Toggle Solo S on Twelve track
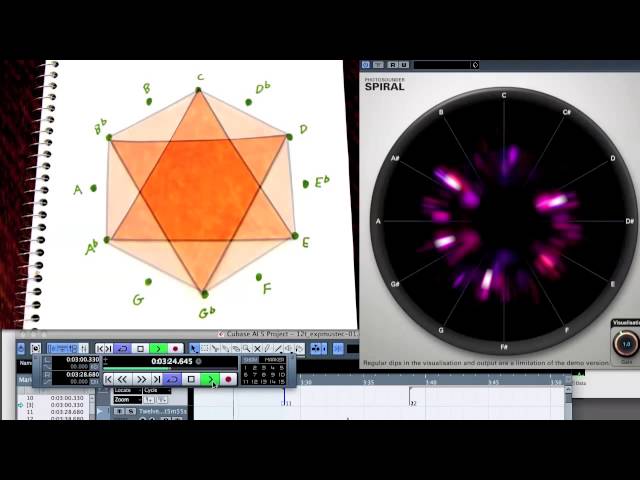The width and height of the screenshot is (640, 480). 131,411
